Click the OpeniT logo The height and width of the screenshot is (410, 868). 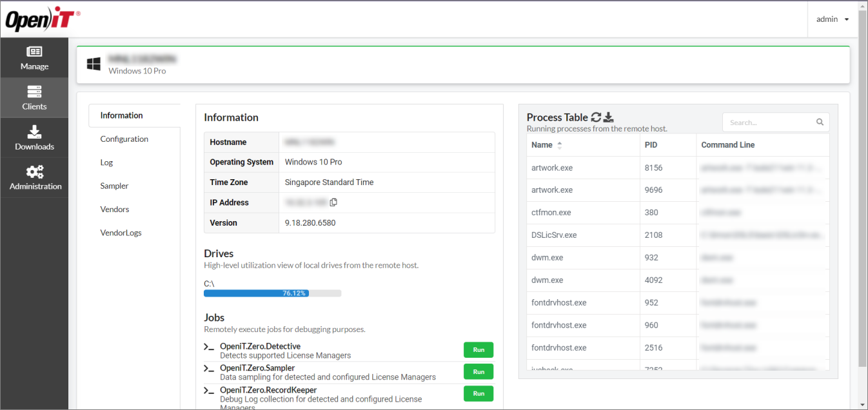pos(40,19)
